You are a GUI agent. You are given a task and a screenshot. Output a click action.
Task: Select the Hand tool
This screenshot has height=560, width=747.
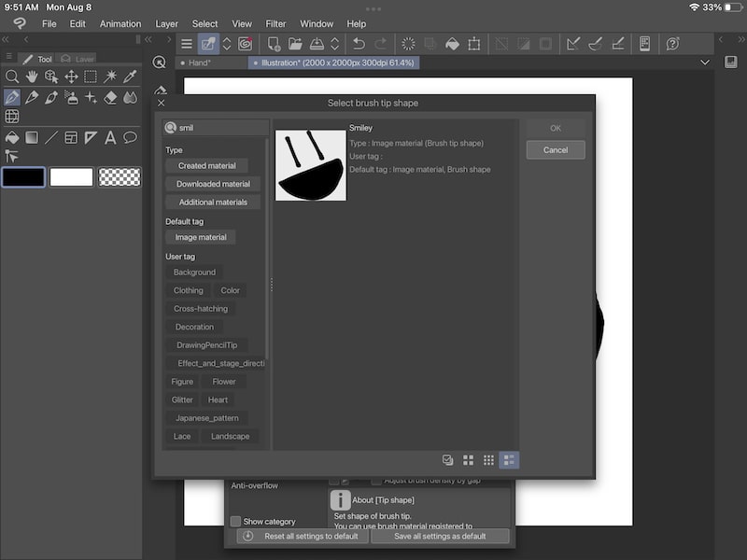[33, 77]
